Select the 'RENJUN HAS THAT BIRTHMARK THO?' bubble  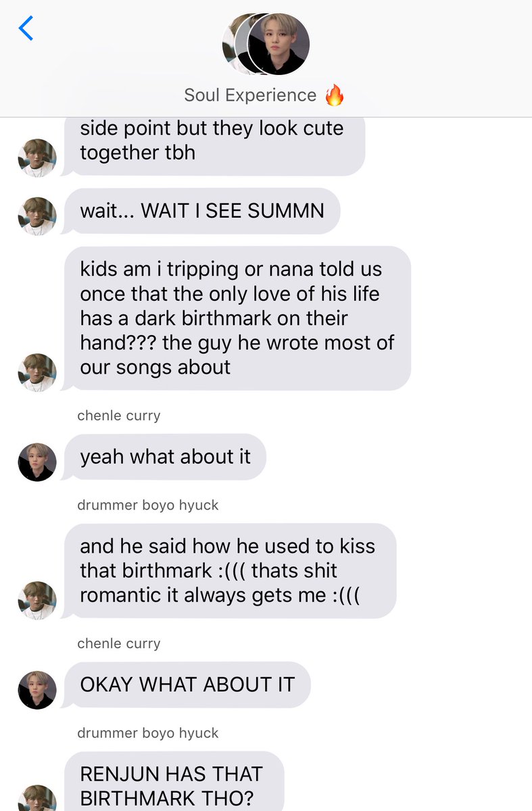point(174,781)
